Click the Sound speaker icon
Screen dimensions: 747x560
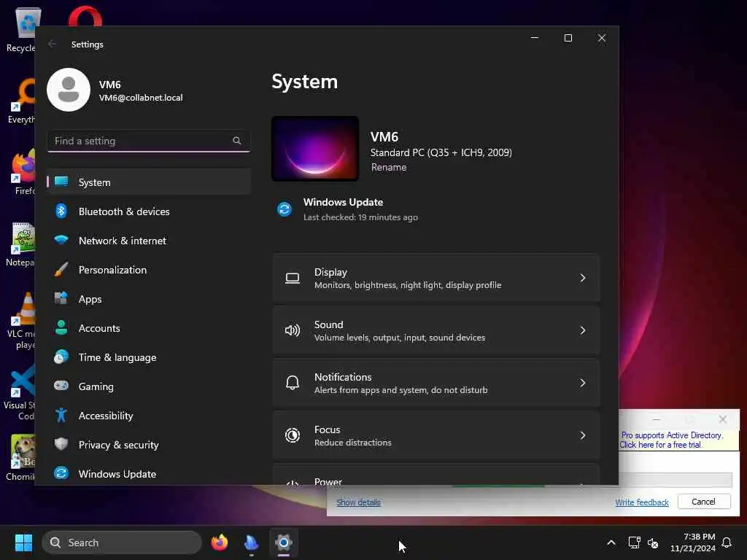292,330
